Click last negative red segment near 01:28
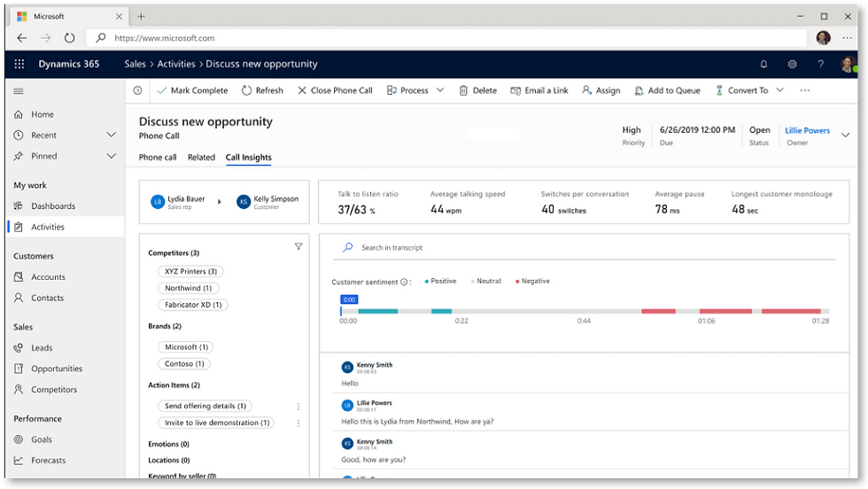The height and width of the screenshot is (489, 868). pos(790,311)
